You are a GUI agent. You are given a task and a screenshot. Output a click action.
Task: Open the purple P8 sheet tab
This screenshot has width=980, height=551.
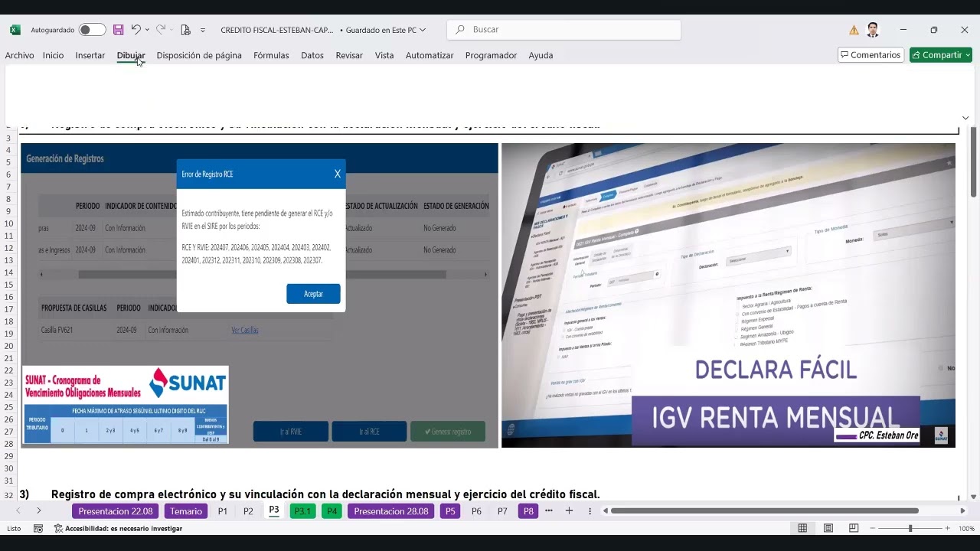pos(528,511)
